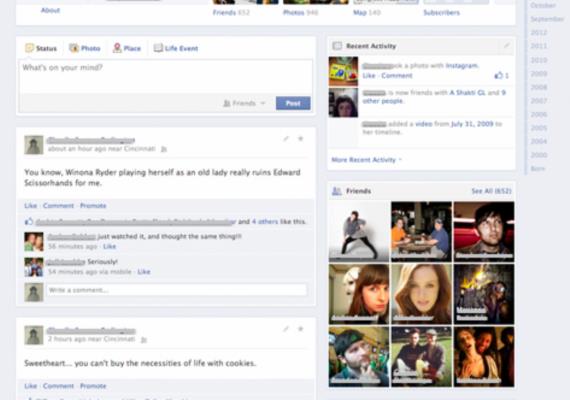Click Write a comment field
Image resolution: width=570 pixels, height=400 pixels.
[x=177, y=290]
